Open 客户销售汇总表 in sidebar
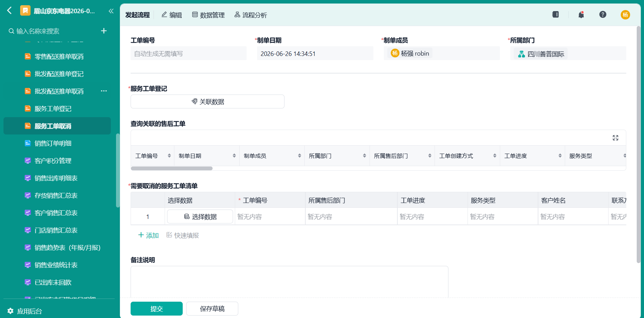 pyautogui.click(x=56, y=213)
